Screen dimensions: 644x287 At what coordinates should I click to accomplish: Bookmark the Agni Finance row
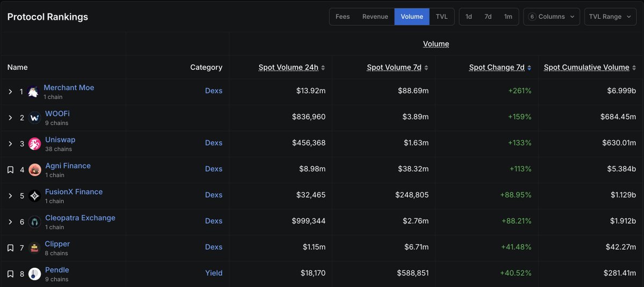tap(11, 170)
